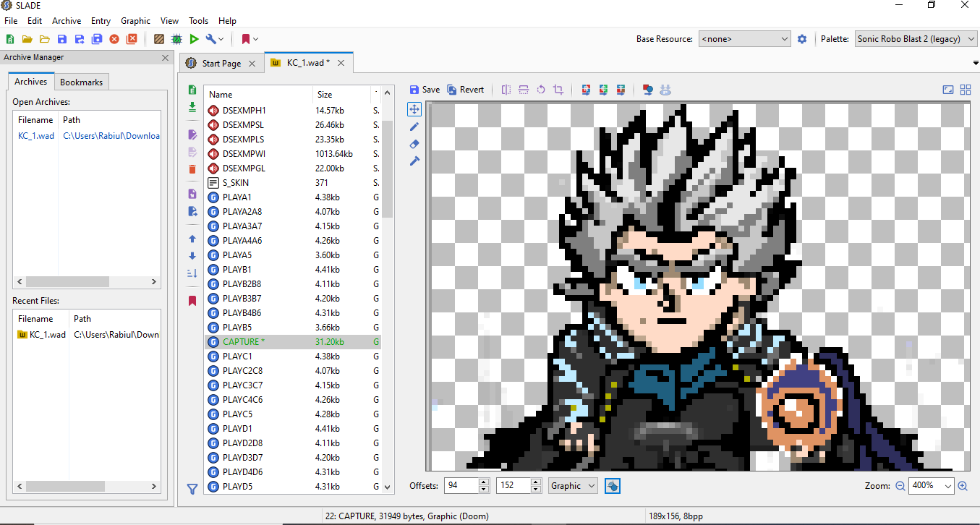Image resolution: width=980 pixels, height=525 pixels.
Task: Open the Palette dropdown
Action: pos(917,39)
